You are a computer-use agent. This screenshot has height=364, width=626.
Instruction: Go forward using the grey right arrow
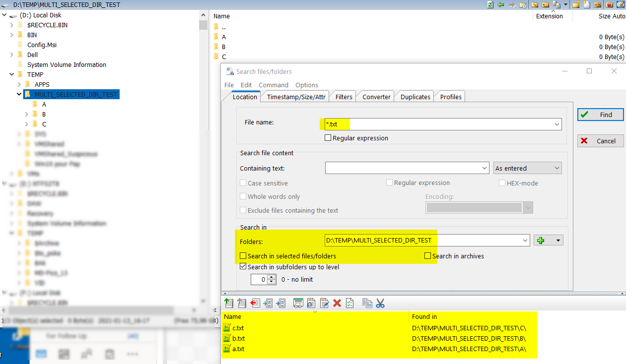point(511,4)
